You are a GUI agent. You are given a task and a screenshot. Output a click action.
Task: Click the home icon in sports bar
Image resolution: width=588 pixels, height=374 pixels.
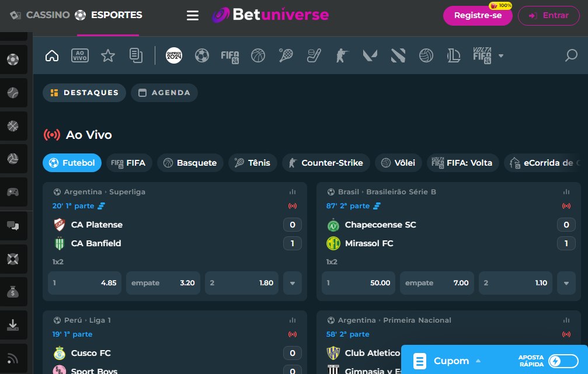(52, 55)
